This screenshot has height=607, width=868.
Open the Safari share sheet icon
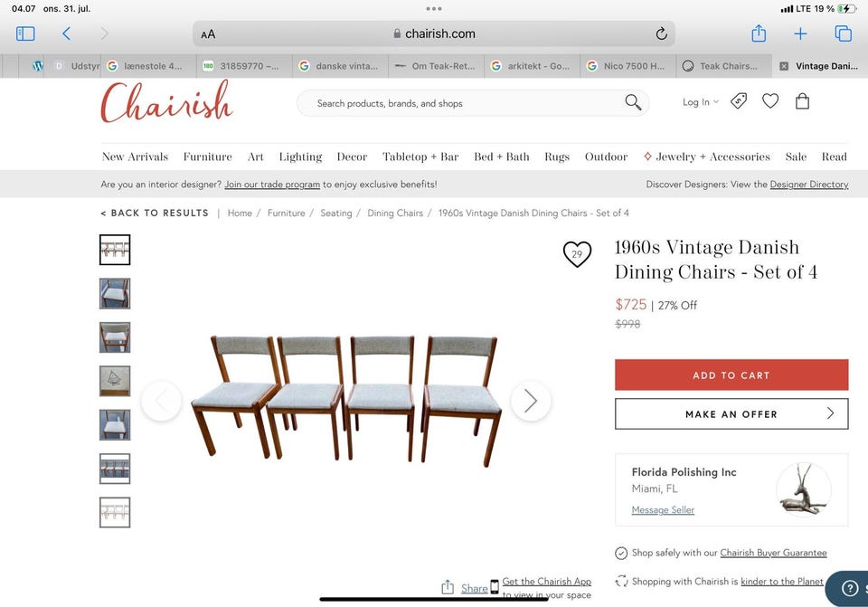click(759, 33)
